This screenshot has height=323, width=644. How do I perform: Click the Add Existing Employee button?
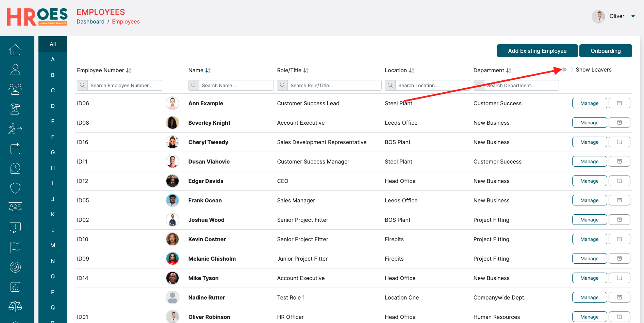point(537,51)
